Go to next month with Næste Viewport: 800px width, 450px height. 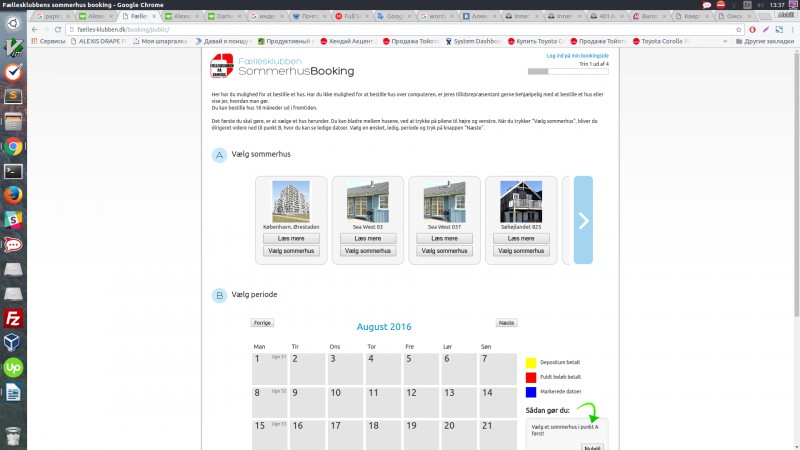(506, 323)
